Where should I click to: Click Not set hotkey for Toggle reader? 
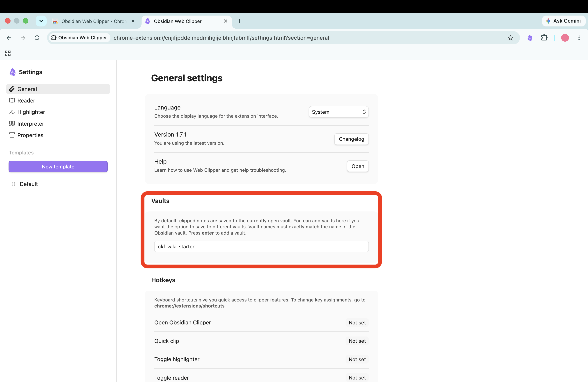357,378
